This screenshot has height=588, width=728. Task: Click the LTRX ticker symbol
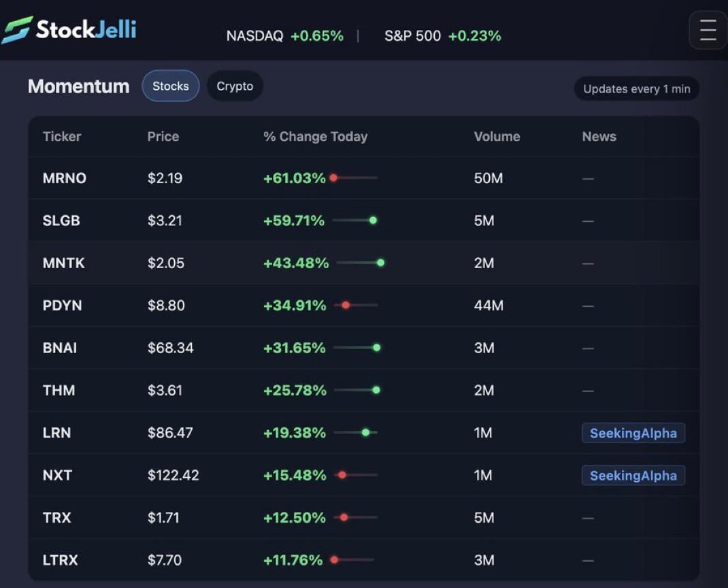pyautogui.click(x=60, y=560)
